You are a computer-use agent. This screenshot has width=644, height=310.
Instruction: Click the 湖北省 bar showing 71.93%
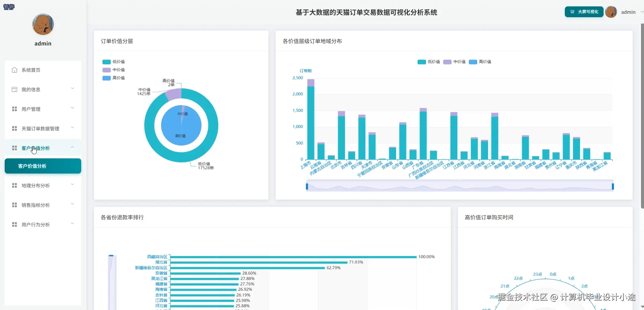pyautogui.click(x=259, y=262)
